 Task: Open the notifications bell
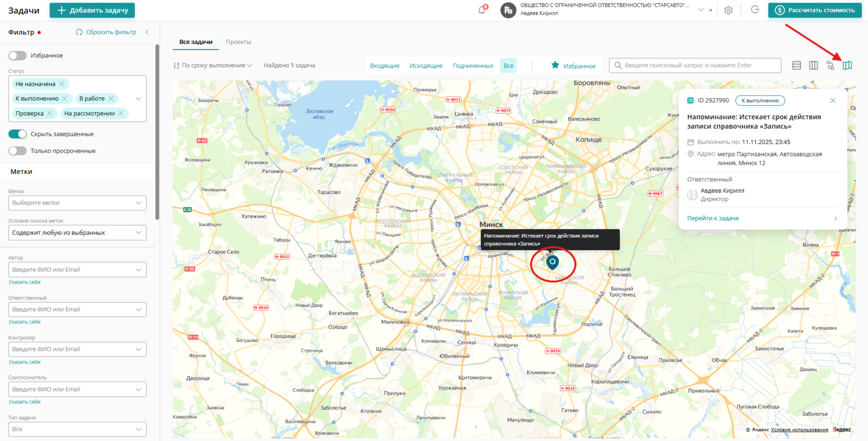483,10
